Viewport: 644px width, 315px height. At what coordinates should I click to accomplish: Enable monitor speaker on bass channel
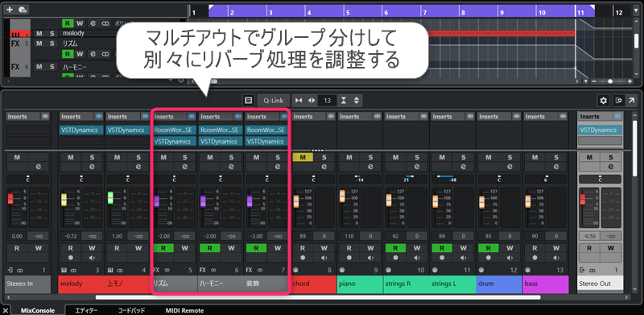pyautogui.click(x=556, y=258)
